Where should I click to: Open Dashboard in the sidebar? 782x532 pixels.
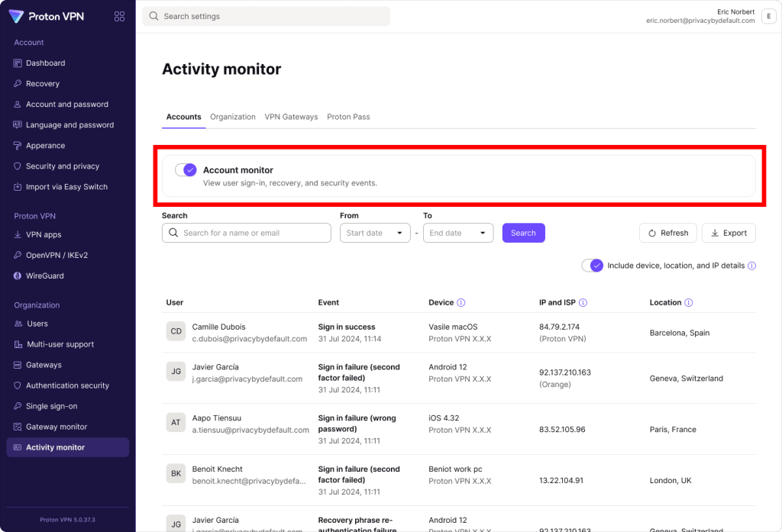click(x=68, y=63)
